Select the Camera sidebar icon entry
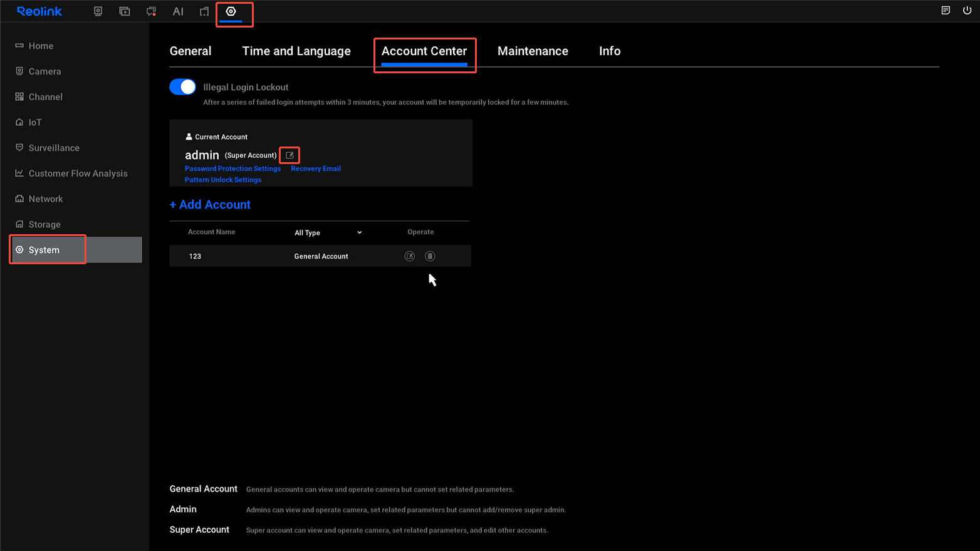980x551 pixels. [x=44, y=71]
